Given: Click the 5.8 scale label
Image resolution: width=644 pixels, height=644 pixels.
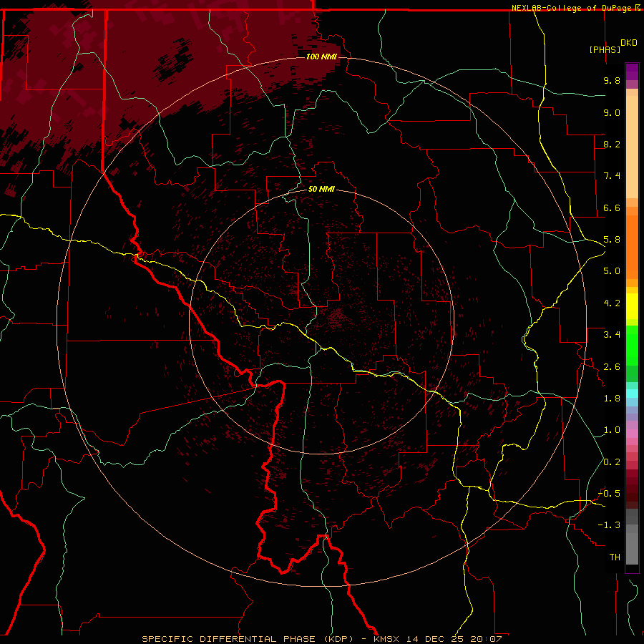Looking at the screenshot, I should (612, 240).
